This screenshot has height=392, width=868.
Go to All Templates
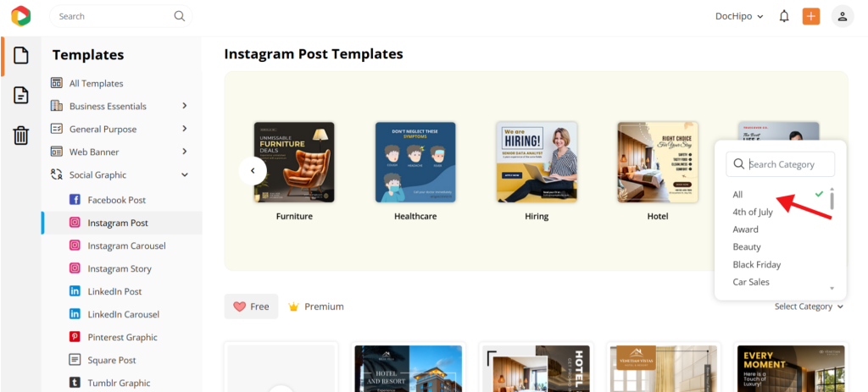(x=96, y=83)
